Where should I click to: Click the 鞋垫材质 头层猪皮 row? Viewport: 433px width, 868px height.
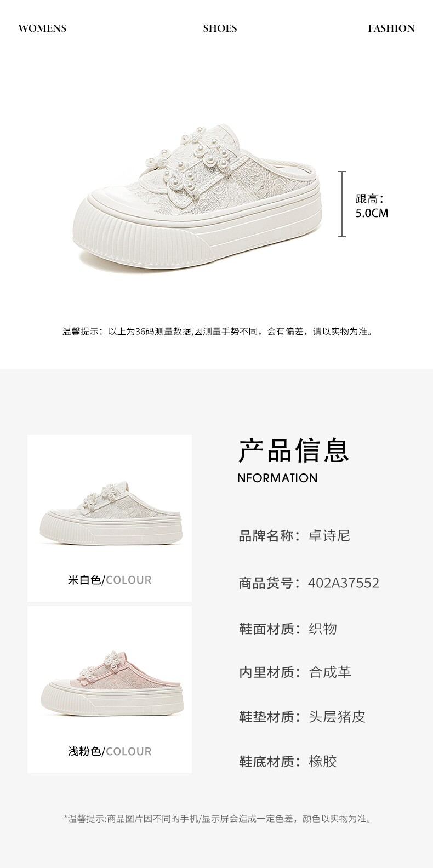click(x=302, y=717)
